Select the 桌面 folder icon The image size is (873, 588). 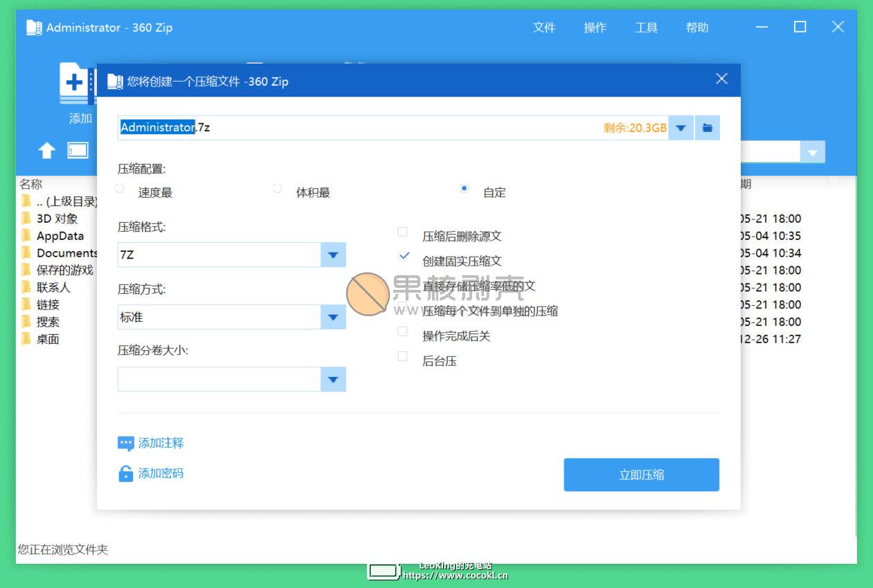(26, 339)
